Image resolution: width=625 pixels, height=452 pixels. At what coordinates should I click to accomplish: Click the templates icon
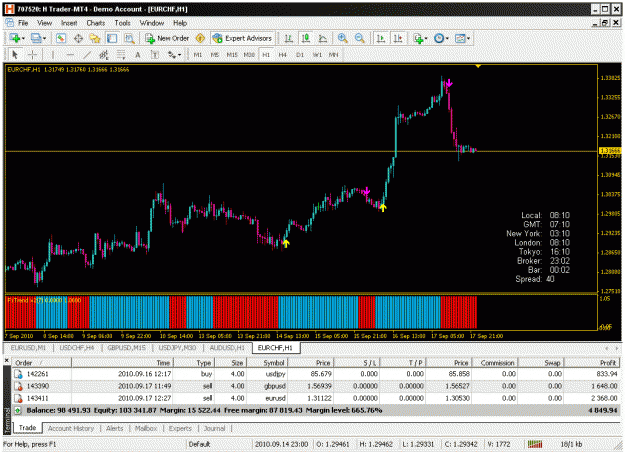[460, 38]
